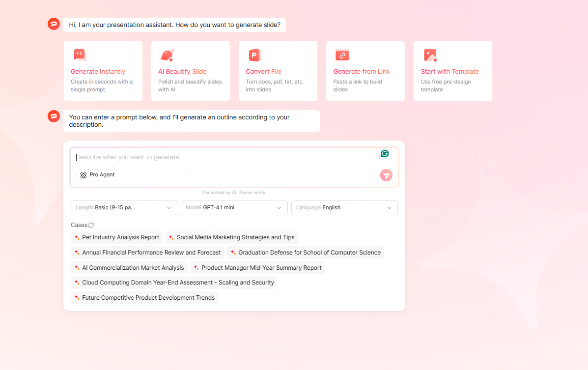Click the orange send arrow button

(386, 175)
